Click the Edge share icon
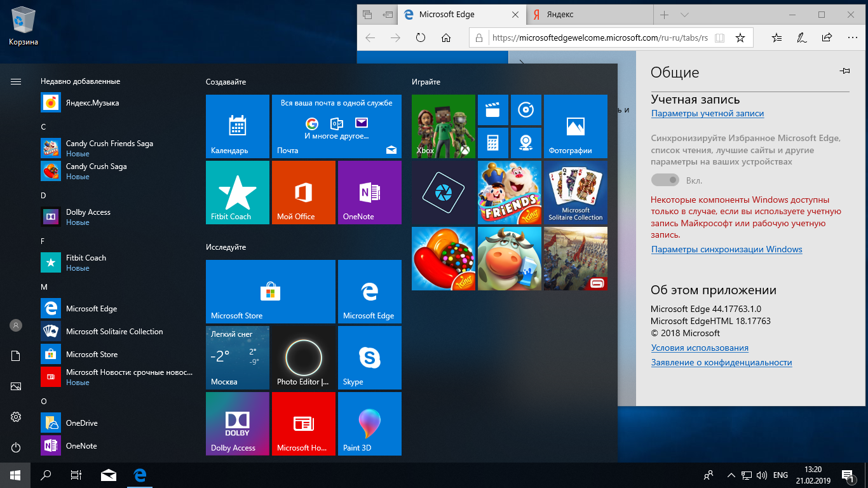The height and width of the screenshot is (488, 868). point(827,38)
